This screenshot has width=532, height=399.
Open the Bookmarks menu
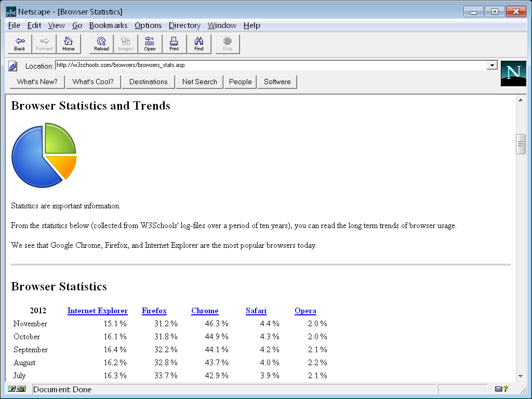point(108,25)
